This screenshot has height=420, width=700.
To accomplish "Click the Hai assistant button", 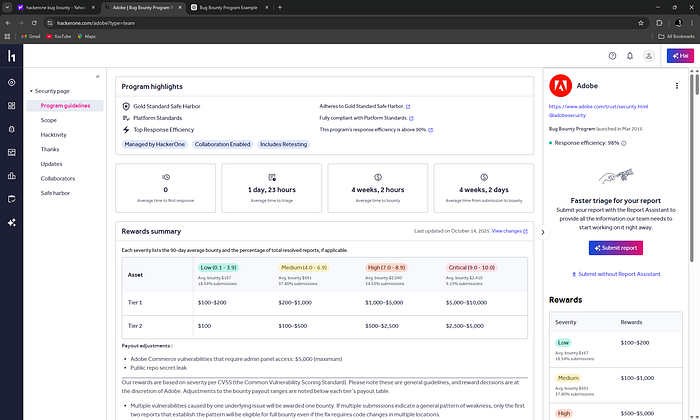I will tap(680, 56).
